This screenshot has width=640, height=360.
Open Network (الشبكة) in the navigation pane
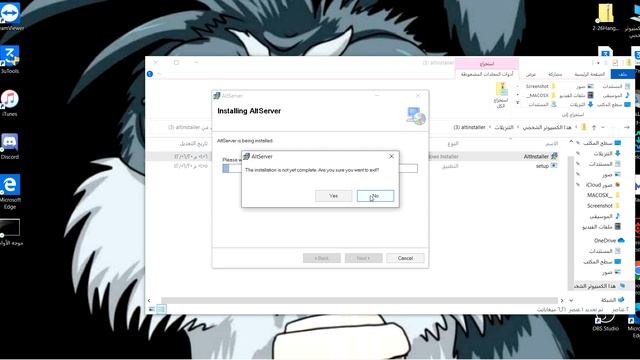pyautogui.click(x=612, y=300)
